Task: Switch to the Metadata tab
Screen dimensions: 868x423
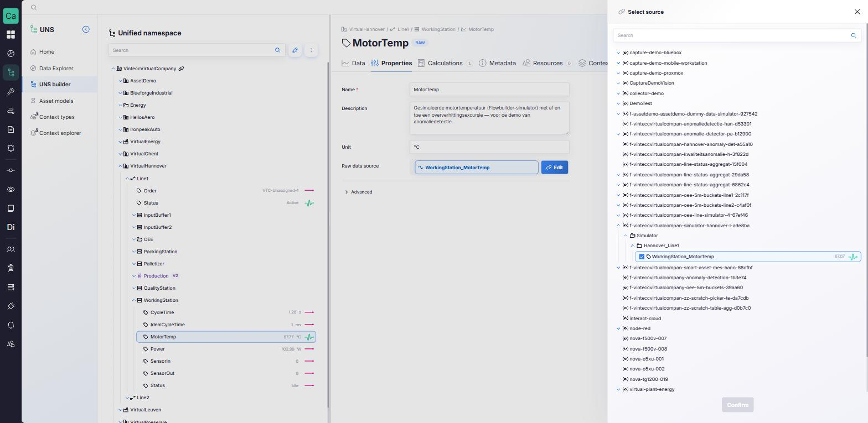Action: point(497,63)
